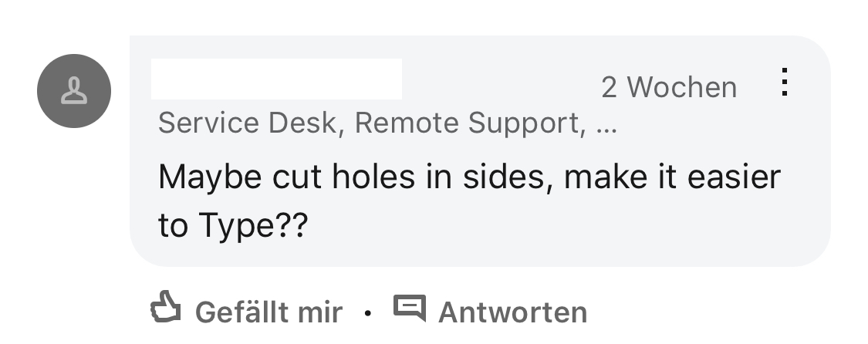Viewport: 868px width, 344px height.
Task: Click the person silhouette in the avatar
Action: (x=74, y=92)
